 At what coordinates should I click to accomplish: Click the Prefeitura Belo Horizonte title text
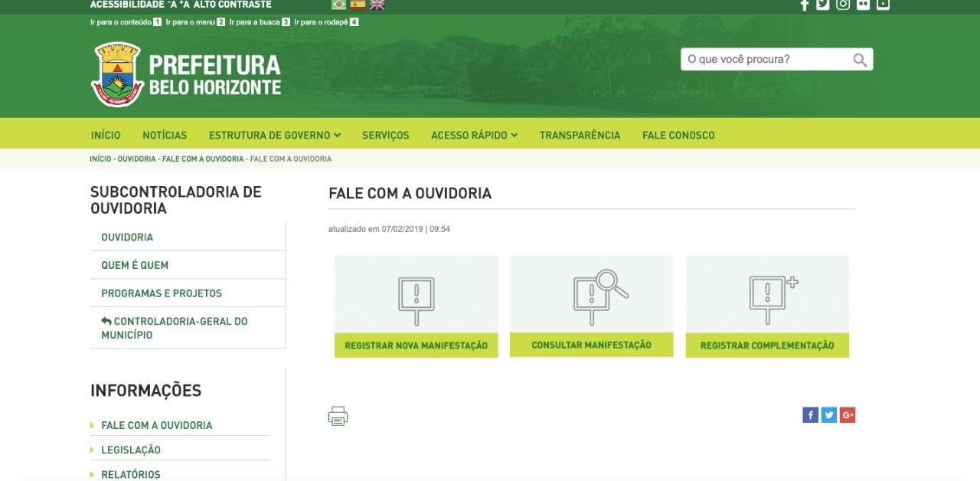pyautogui.click(x=215, y=75)
